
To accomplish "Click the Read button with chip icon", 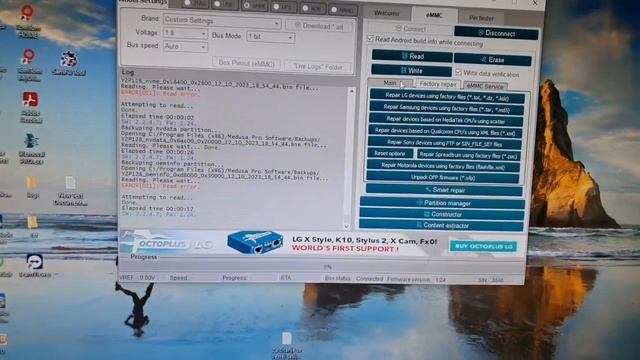I will (x=412, y=56).
